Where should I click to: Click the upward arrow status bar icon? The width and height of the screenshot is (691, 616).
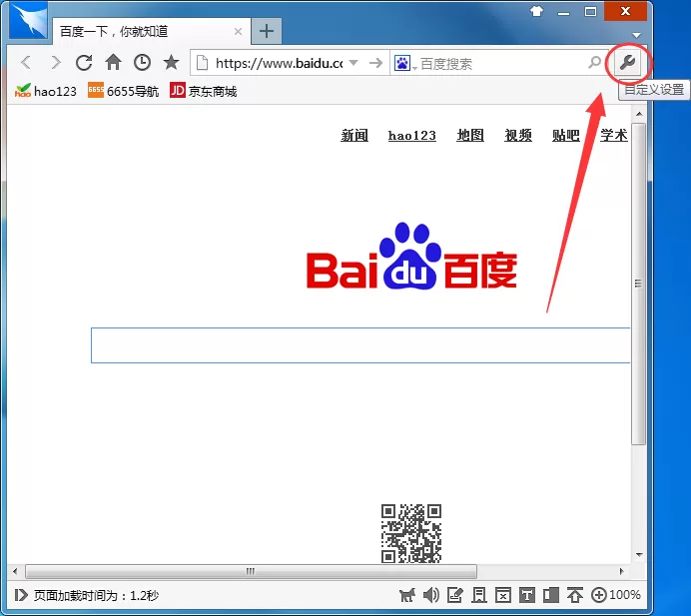pos(574,595)
